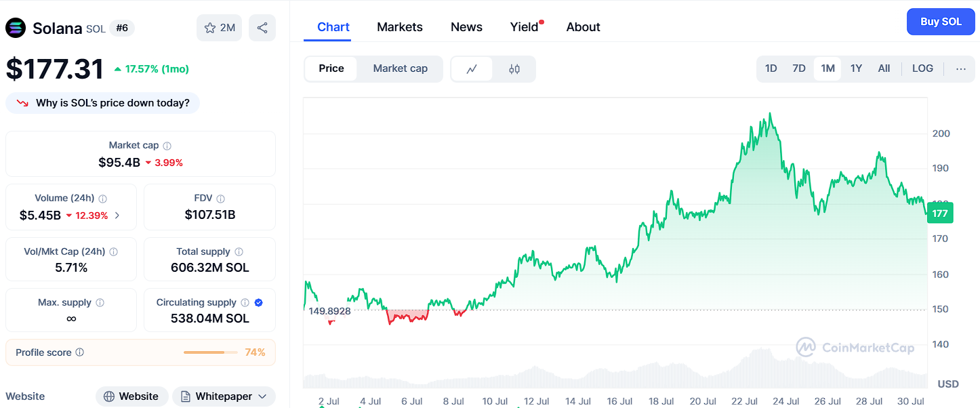Select the Market cap chart toggle
This screenshot has width=980, height=408.
[x=401, y=68]
